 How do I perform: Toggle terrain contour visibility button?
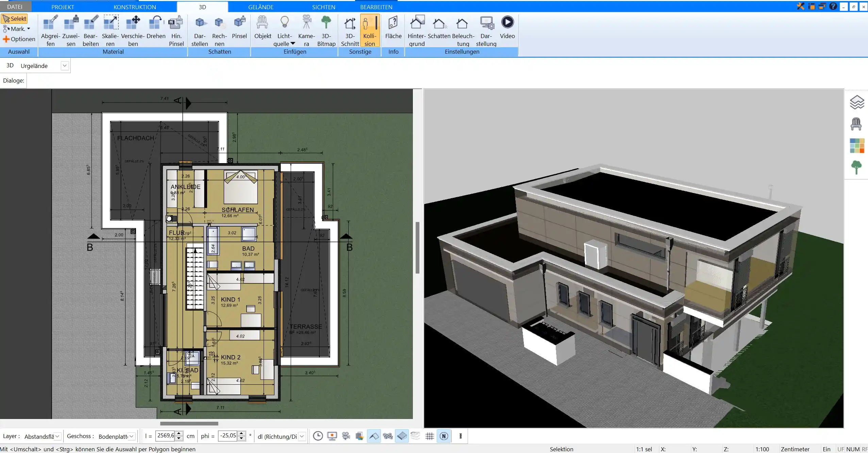[x=415, y=436]
